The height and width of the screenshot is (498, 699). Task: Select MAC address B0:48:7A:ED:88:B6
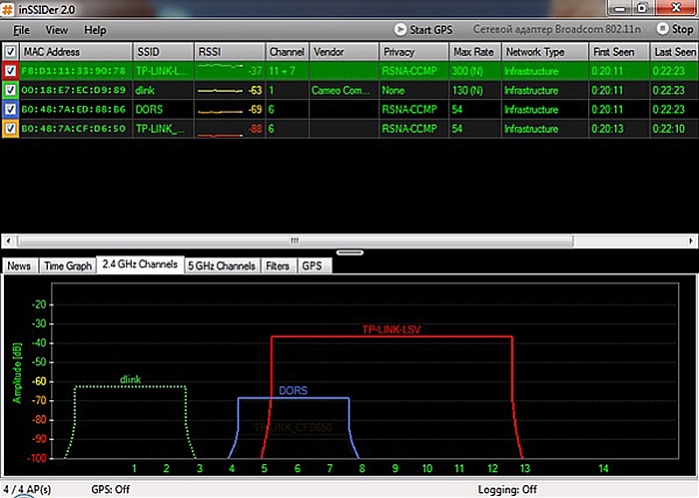pyautogui.click(x=74, y=109)
